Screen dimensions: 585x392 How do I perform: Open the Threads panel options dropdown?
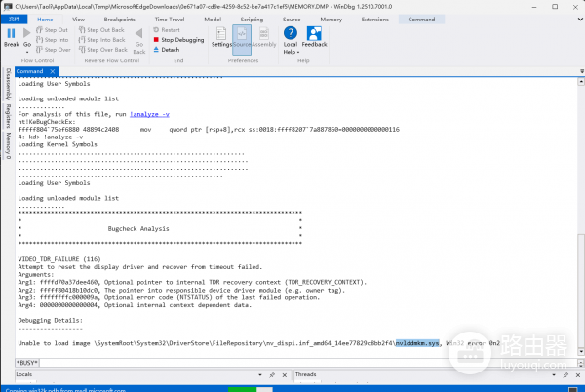click(x=554, y=374)
